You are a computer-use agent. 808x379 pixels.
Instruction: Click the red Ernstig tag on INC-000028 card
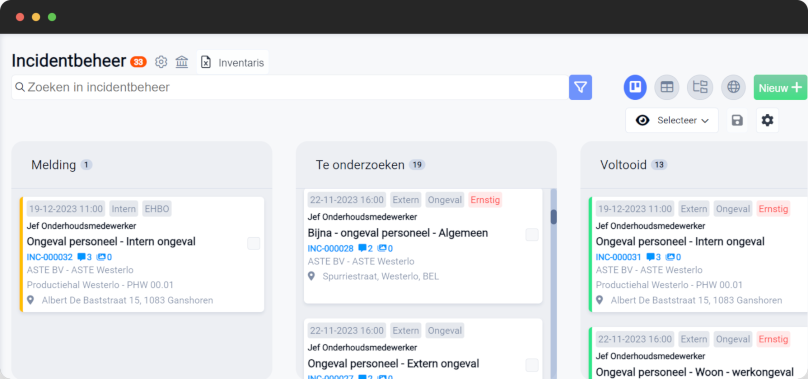[x=485, y=200]
